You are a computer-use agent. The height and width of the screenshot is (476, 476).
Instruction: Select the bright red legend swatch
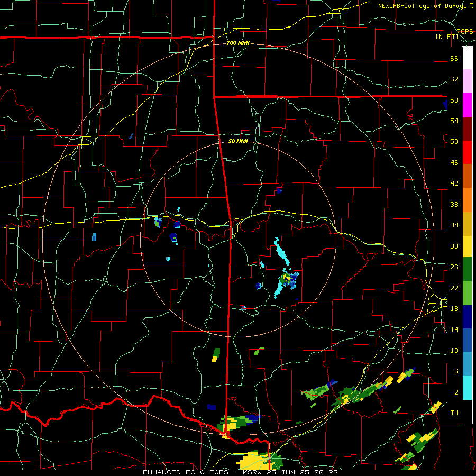tap(467, 152)
